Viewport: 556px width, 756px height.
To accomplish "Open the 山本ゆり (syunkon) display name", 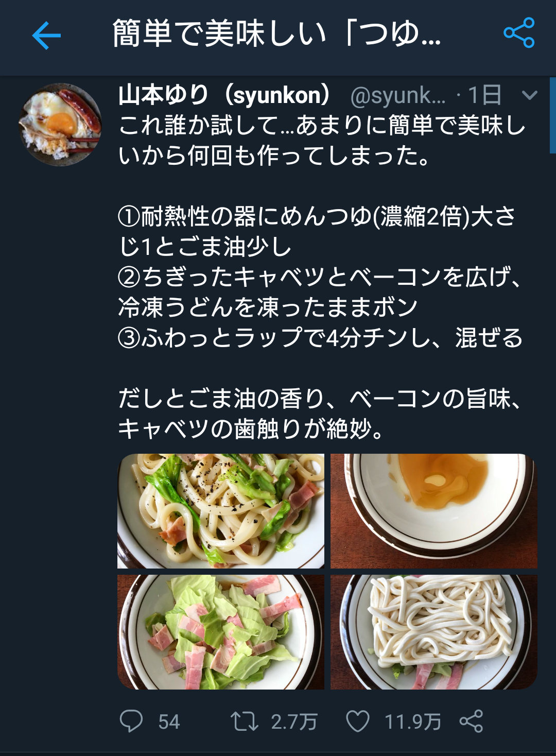I will click(225, 95).
